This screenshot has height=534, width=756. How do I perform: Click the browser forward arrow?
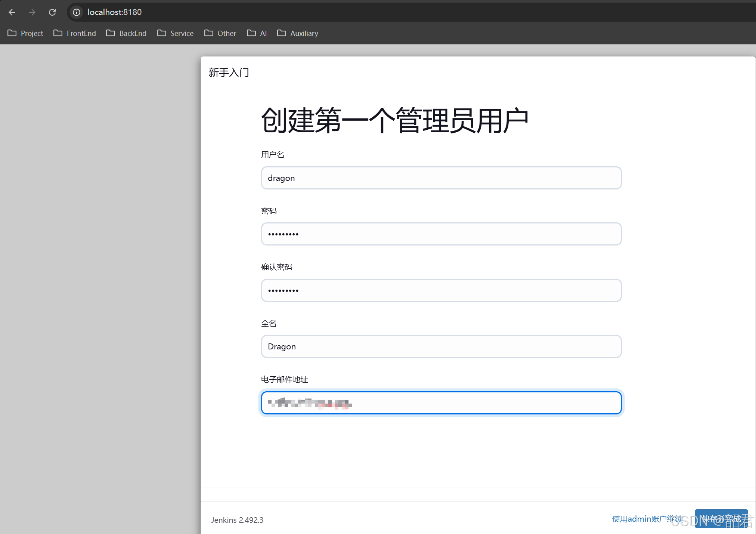pyautogui.click(x=32, y=12)
